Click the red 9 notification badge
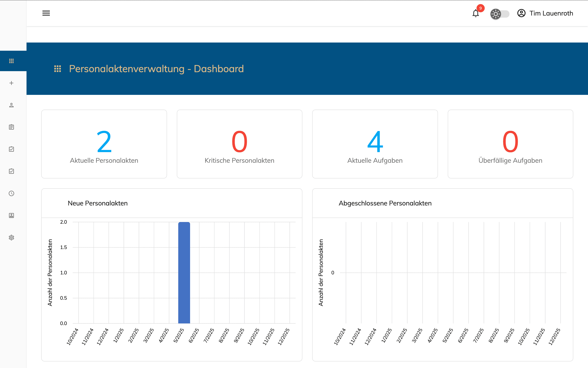Image resolution: width=588 pixels, height=368 pixels. pos(480,8)
